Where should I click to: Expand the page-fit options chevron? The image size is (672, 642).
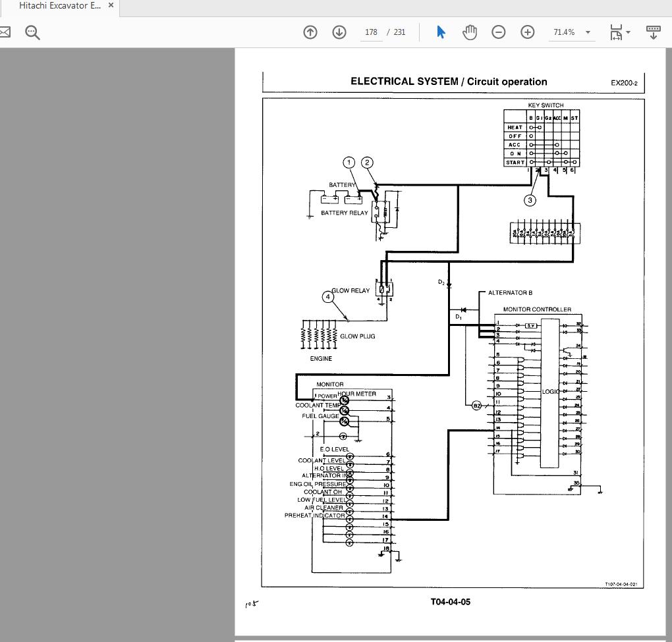(629, 32)
